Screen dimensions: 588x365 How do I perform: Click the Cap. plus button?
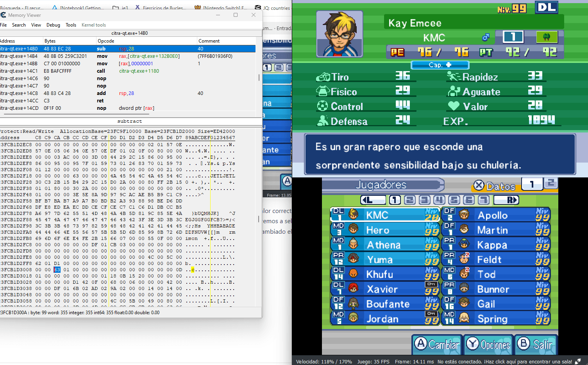pyautogui.click(x=440, y=65)
